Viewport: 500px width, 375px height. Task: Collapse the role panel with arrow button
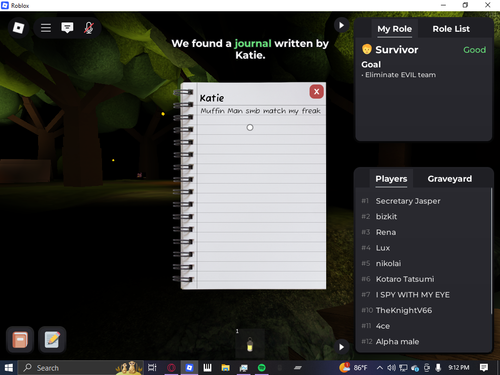coord(341,25)
